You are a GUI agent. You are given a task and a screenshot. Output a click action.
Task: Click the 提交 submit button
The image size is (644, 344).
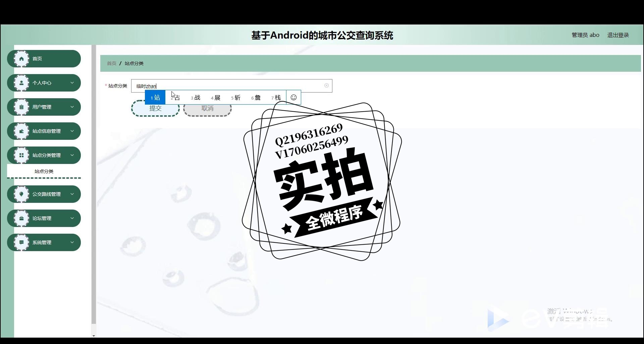click(x=155, y=108)
